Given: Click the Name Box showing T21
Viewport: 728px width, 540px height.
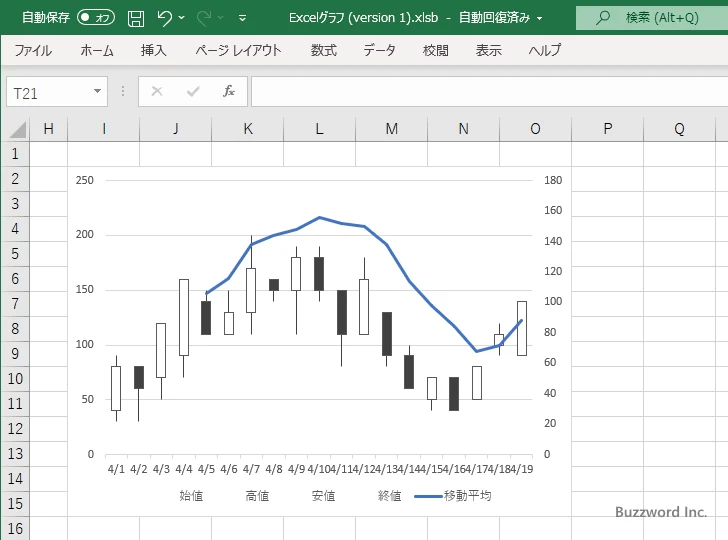Looking at the screenshot, I should (x=49, y=93).
